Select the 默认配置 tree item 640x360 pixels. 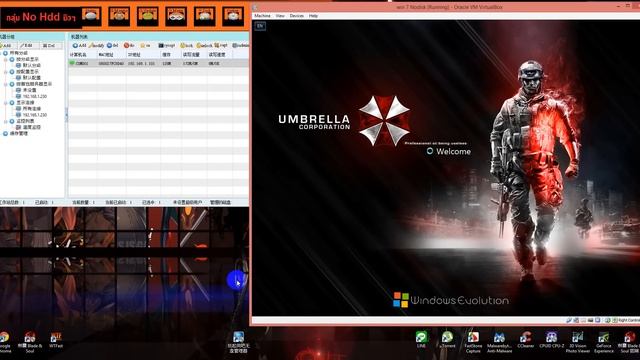pyautogui.click(x=31, y=78)
